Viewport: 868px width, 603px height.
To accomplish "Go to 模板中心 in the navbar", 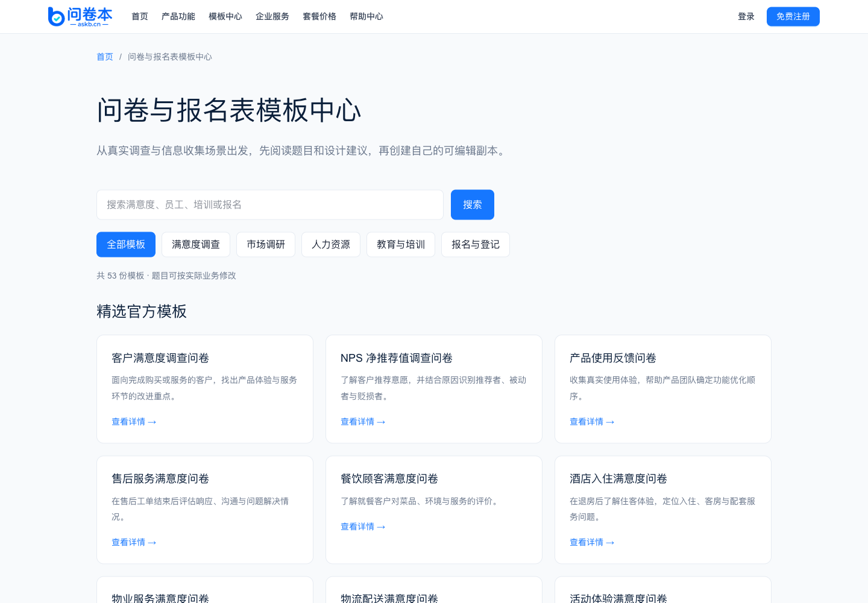I will tap(225, 16).
